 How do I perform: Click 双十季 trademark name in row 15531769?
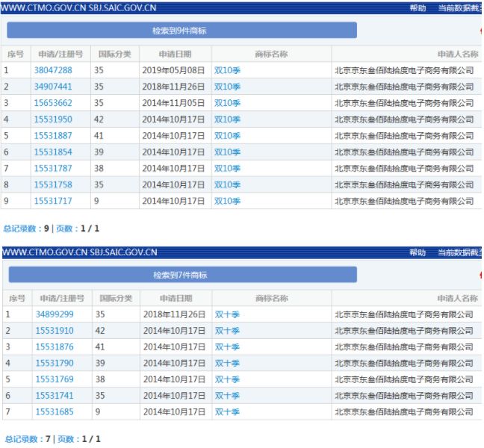click(x=227, y=379)
